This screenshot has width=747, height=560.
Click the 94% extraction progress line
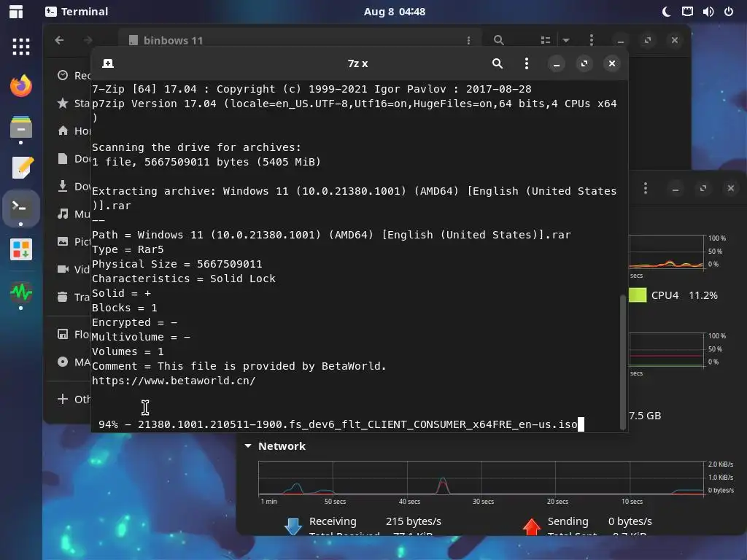[338, 424]
